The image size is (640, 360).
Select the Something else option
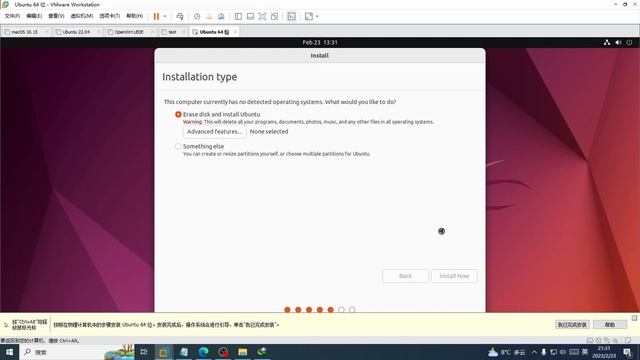tap(178, 146)
